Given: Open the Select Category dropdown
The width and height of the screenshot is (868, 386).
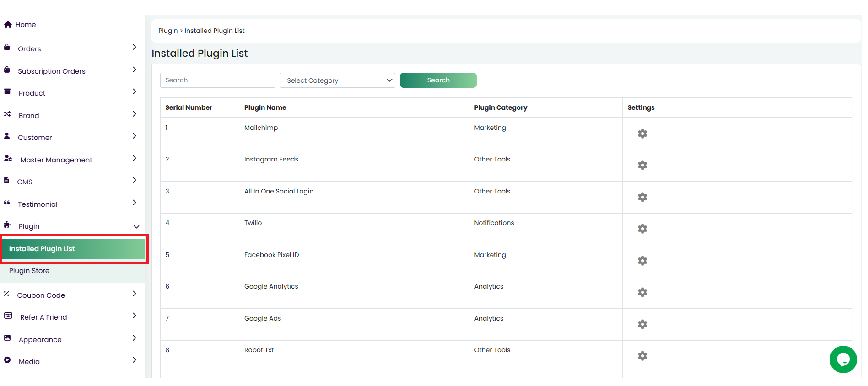Looking at the screenshot, I should tap(337, 80).
